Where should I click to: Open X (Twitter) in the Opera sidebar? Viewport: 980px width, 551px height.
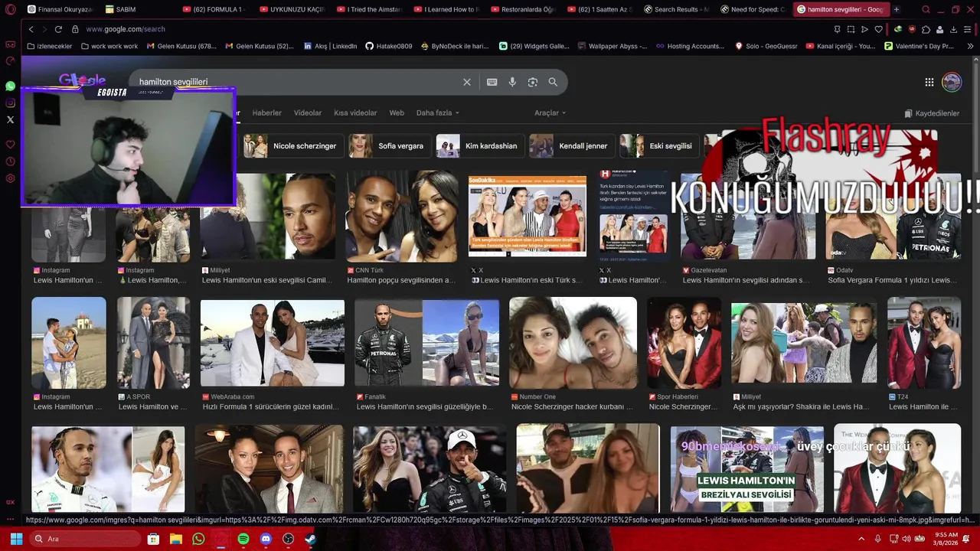(10, 119)
